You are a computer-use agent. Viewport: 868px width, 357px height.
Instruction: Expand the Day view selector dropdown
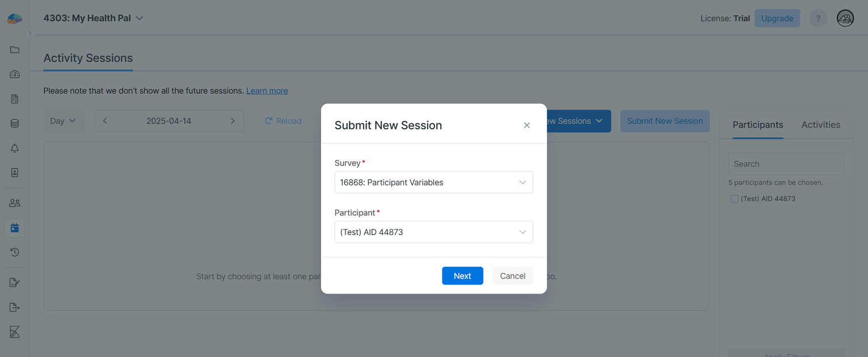tap(64, 121)
